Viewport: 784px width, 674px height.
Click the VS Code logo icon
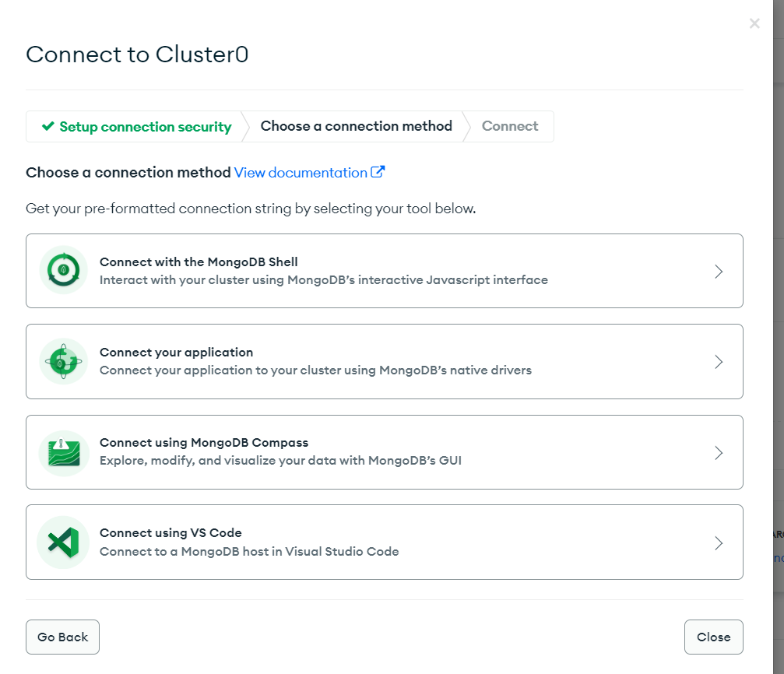point(64,542)
